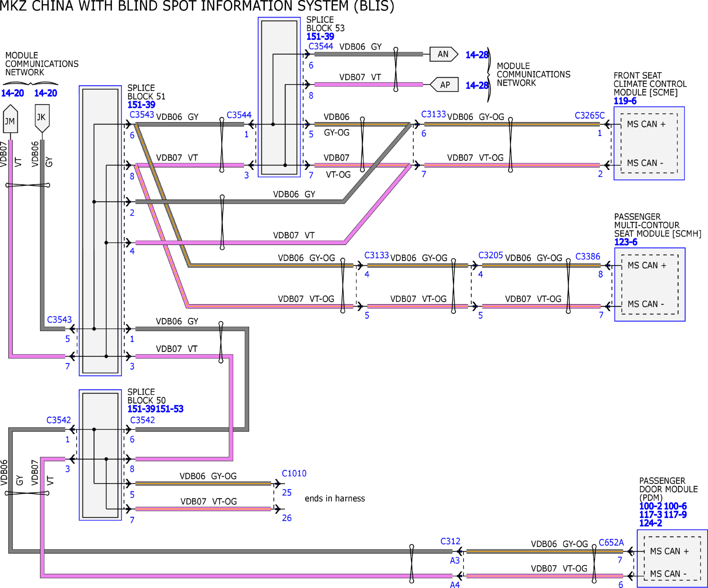708x588 pixels.
Task: Click "MS CAN -" inside the SCMH module
Action: [646, 304]
